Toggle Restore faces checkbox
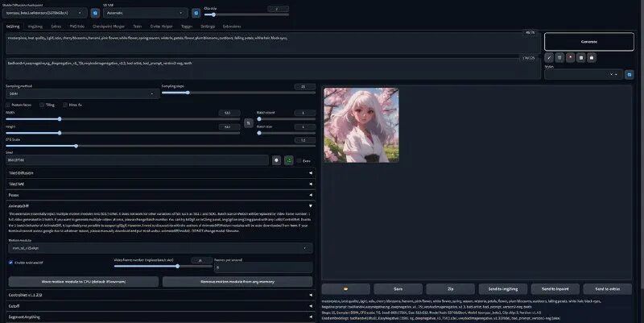 pyautogui.click(x=8, y=105)
